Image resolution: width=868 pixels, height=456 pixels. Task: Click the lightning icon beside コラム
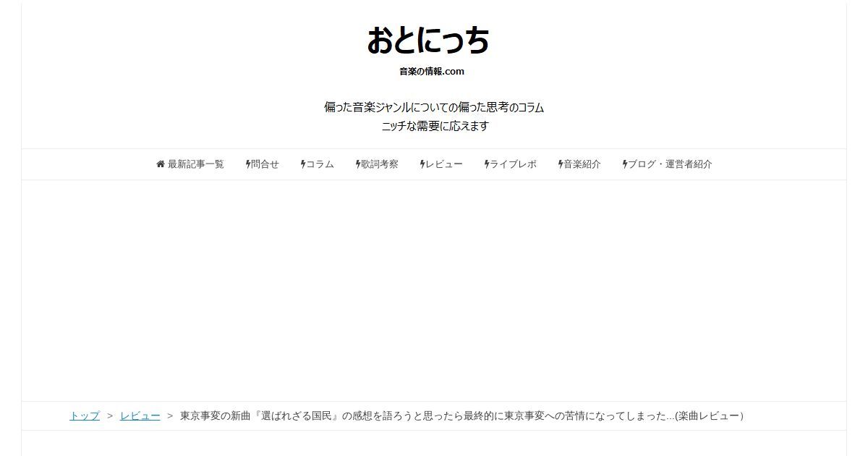(303, 164)
